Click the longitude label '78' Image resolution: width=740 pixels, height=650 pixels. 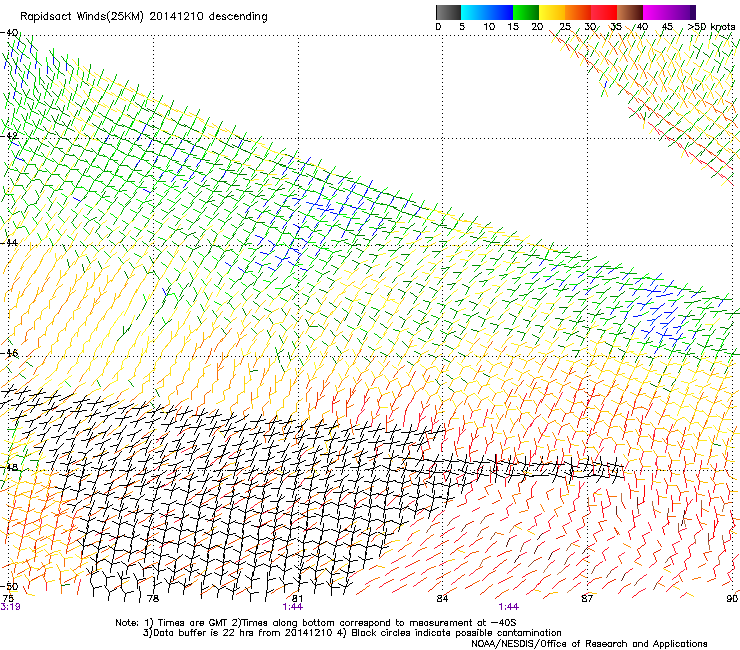[152, 598]
